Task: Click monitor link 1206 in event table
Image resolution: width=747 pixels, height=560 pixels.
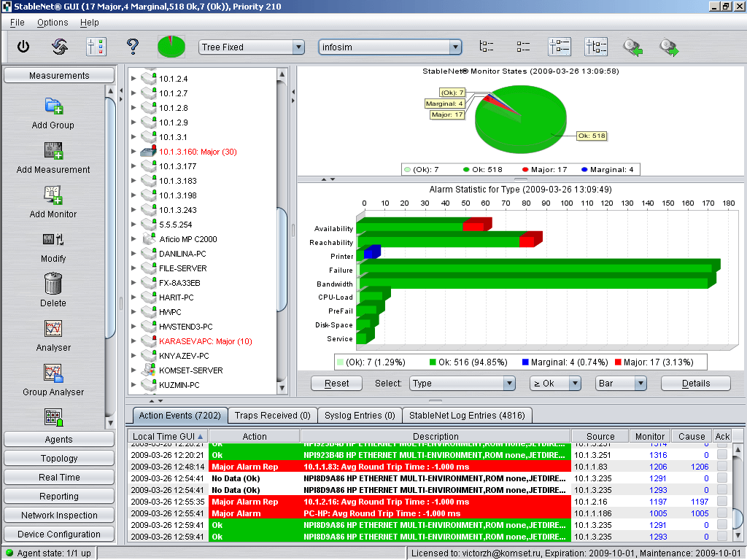Action: (x=658, y=467)
